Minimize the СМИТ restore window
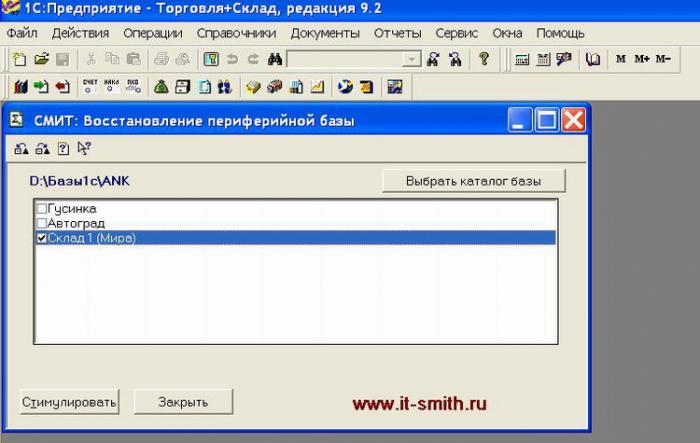This screenshot has height=443, width=700. tap(520, 120)
